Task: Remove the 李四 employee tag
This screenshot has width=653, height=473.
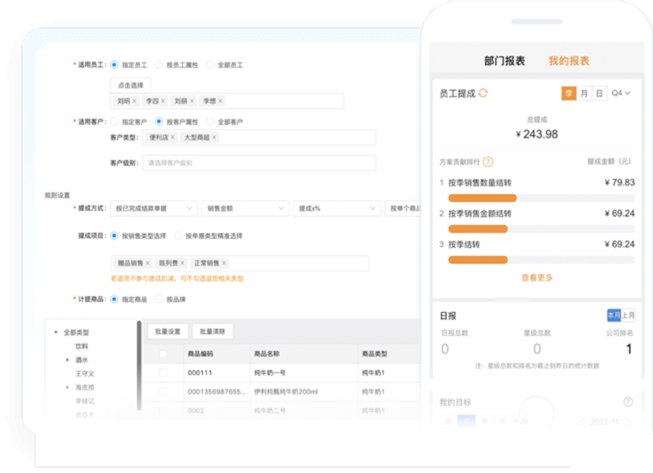Action: 163,101
